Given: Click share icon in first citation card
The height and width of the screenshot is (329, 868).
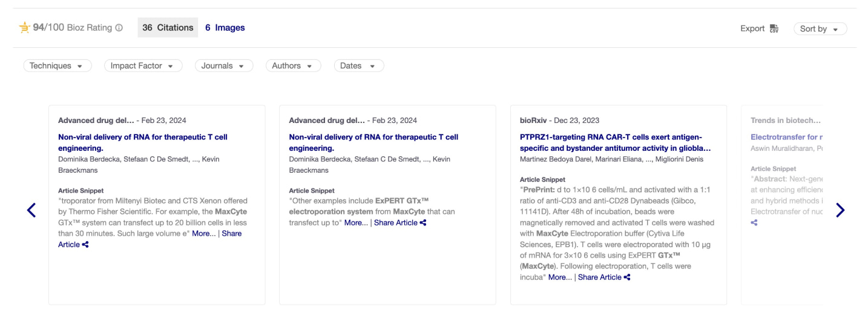Looking at the screenshot, I should click(85, 245).
